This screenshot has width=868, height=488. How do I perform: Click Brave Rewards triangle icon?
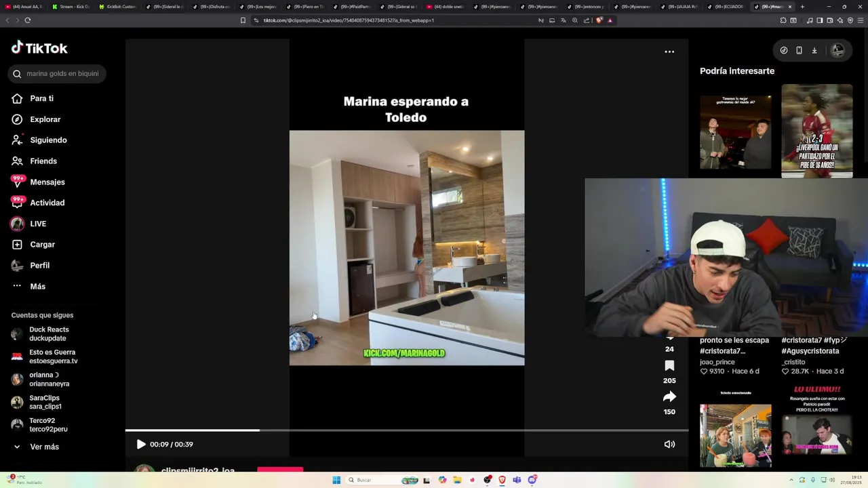click(610, 20)
